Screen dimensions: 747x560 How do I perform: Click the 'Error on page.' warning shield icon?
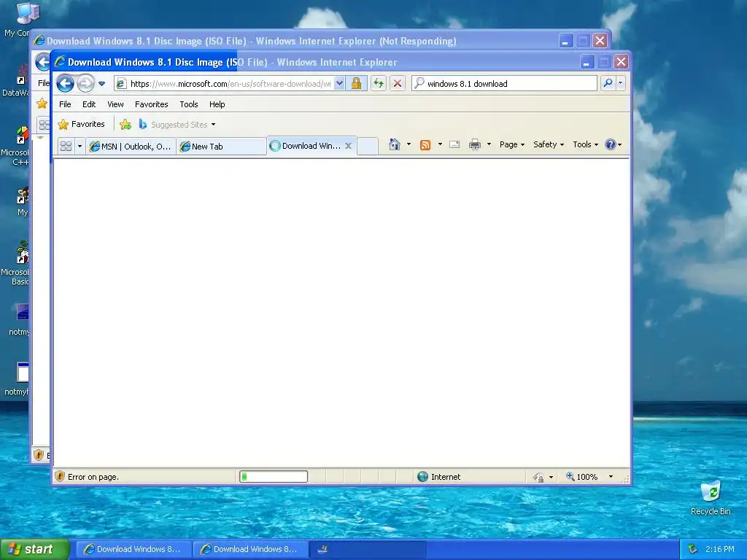[x=60, y=477]
